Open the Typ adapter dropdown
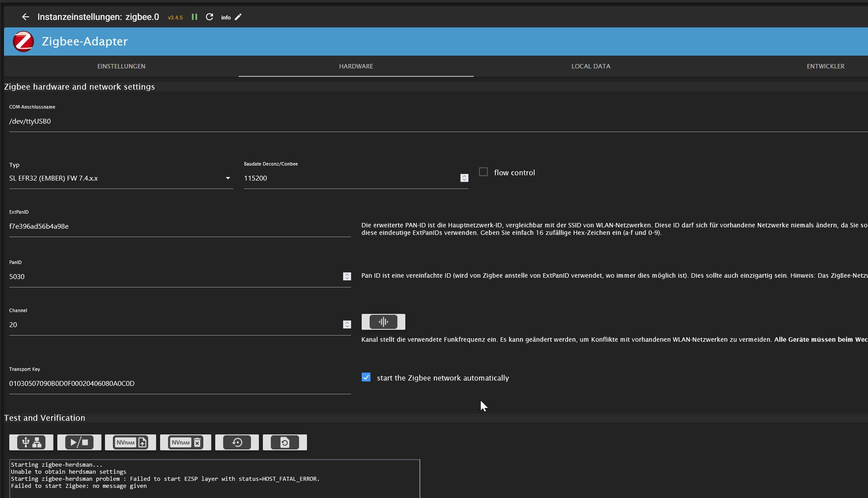The width and height of the screenshot is (868, 498). pyautogui.click(x=121, y=178)
